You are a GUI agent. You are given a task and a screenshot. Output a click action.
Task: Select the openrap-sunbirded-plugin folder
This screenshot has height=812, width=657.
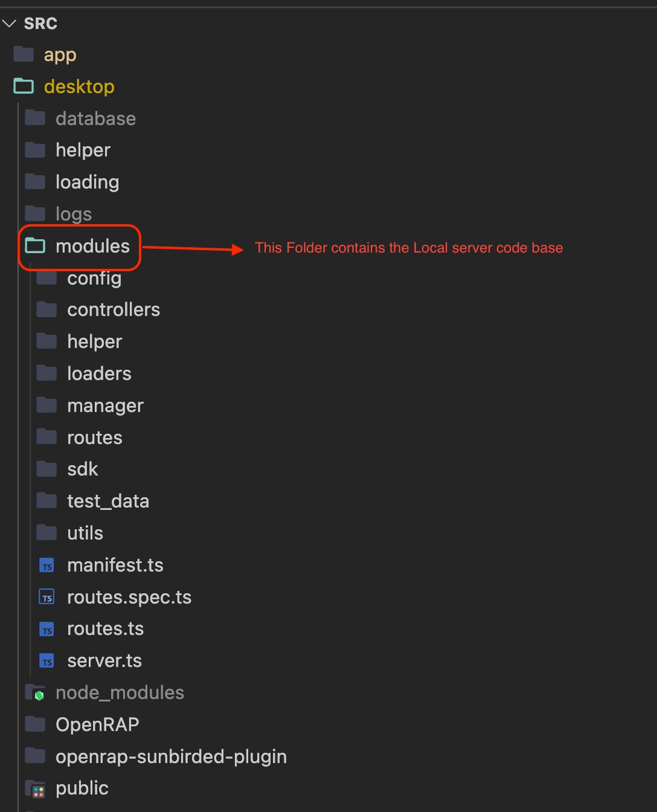click(x=171, y=756)
